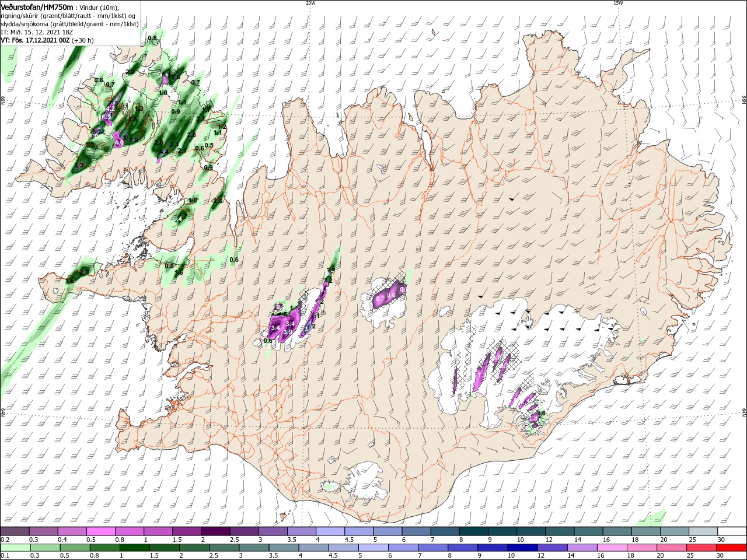
Task: Click the 4.0 precipitation value on the map
Action: [x=119, y=142]
